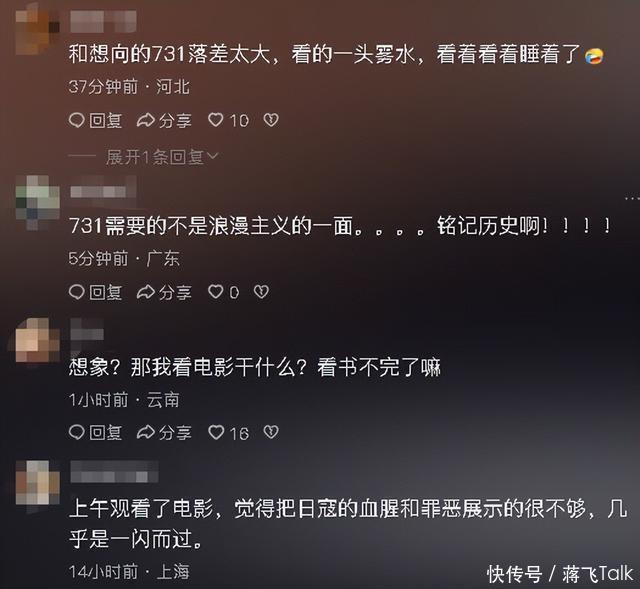
Task: Open the more options dots beside the Guangdong comment
Action: coord(632,198)
